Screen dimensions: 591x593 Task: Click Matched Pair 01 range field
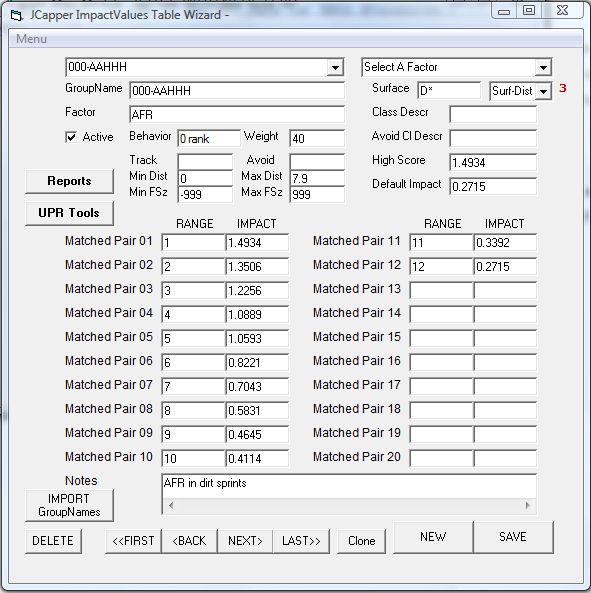(194, 242)
